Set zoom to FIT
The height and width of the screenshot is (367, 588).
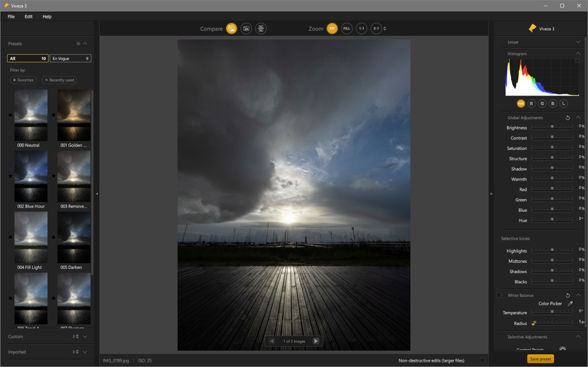332,29
